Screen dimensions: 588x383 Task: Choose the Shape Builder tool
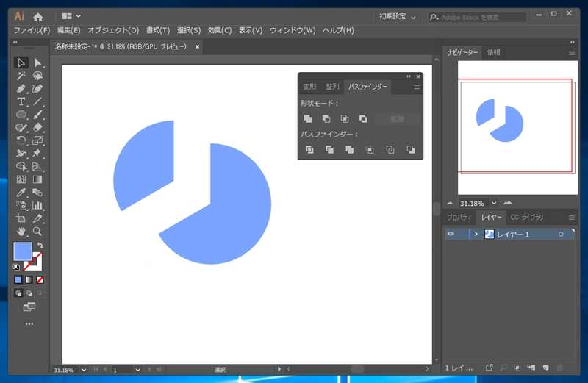tap(21, 167)
